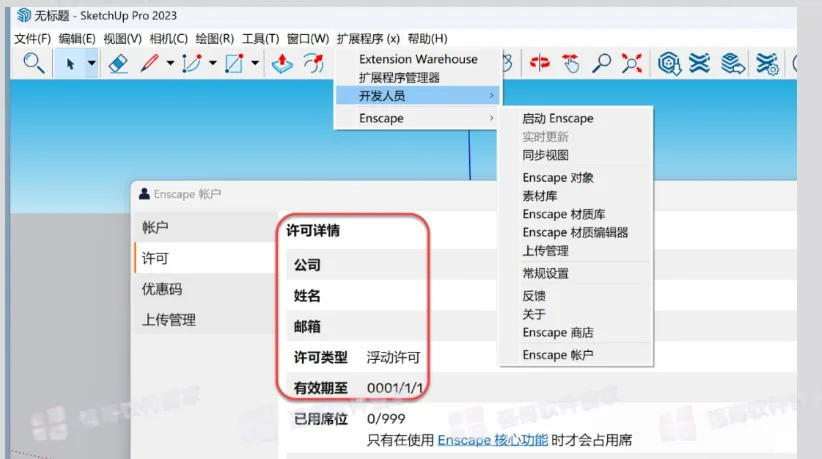The image size is (822, 459).
Task: Activate the Push/Pull tool
Action: pos(282,63)
